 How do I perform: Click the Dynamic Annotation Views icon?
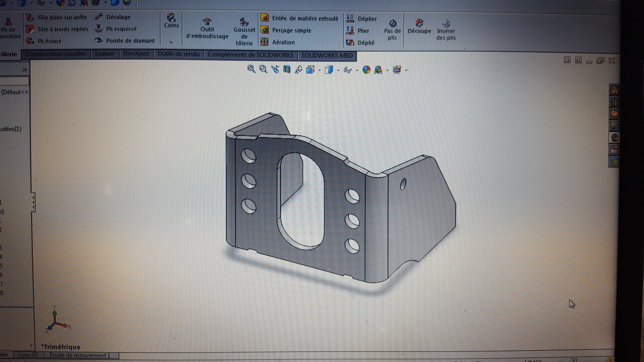(298, 69)
